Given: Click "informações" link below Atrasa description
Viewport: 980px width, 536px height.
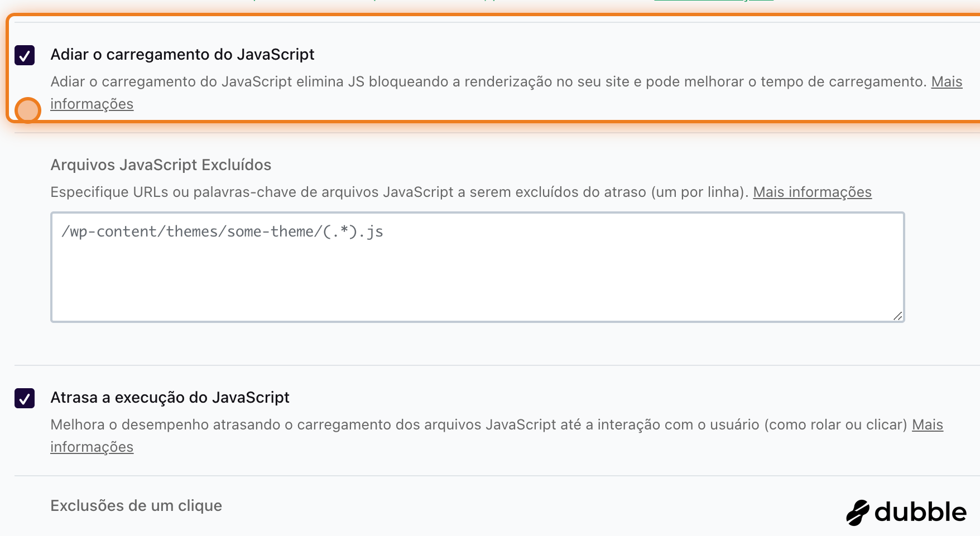Looking at the screenshot, I should [92, 447].
